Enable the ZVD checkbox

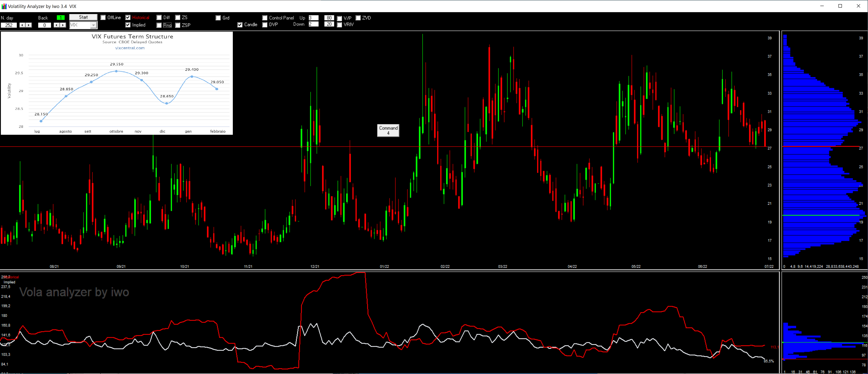click(x=358, y=18)
